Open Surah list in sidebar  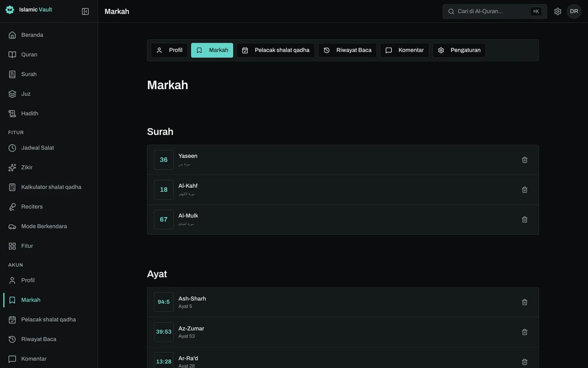click(x=49, y=74)
